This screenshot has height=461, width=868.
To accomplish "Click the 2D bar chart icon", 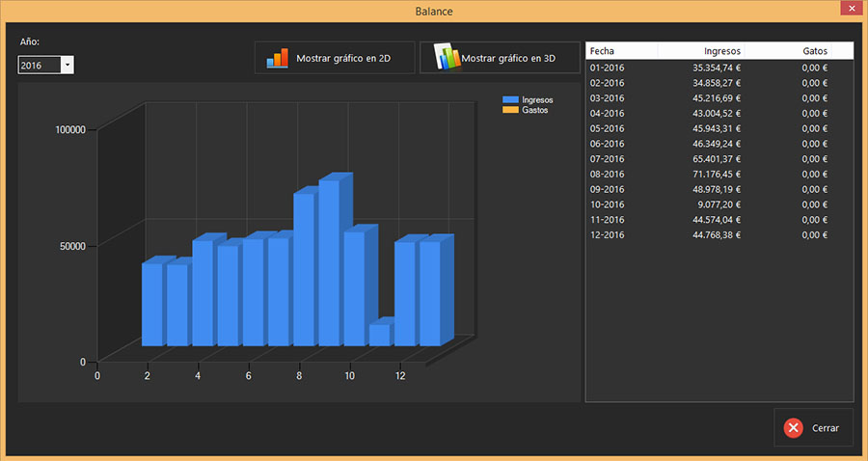I will [x=278, y=58].
